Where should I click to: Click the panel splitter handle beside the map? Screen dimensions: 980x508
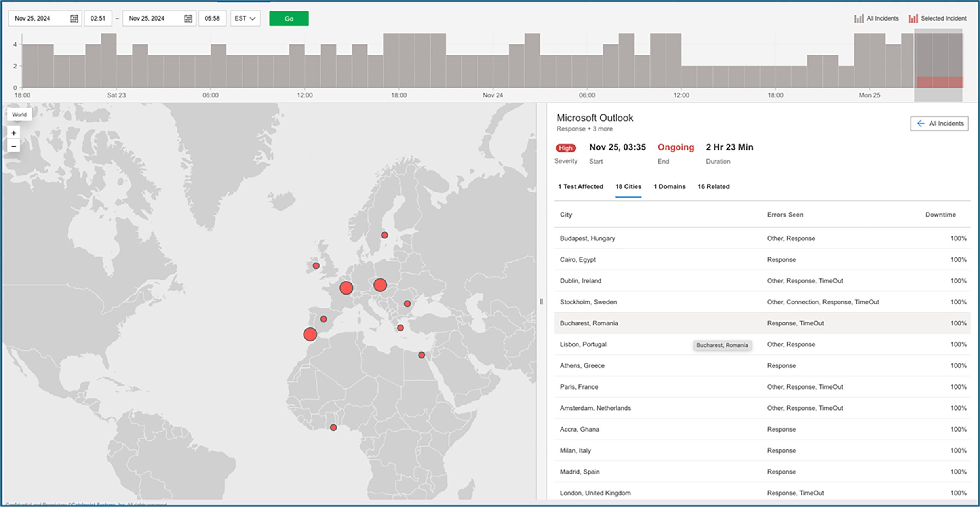[541, 302]
